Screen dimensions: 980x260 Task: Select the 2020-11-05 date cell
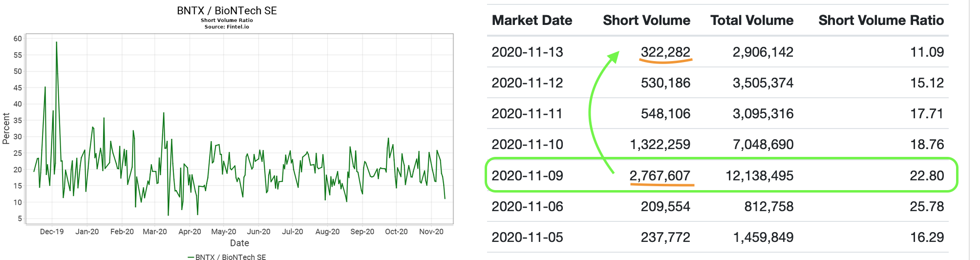[x=527, y=238]
